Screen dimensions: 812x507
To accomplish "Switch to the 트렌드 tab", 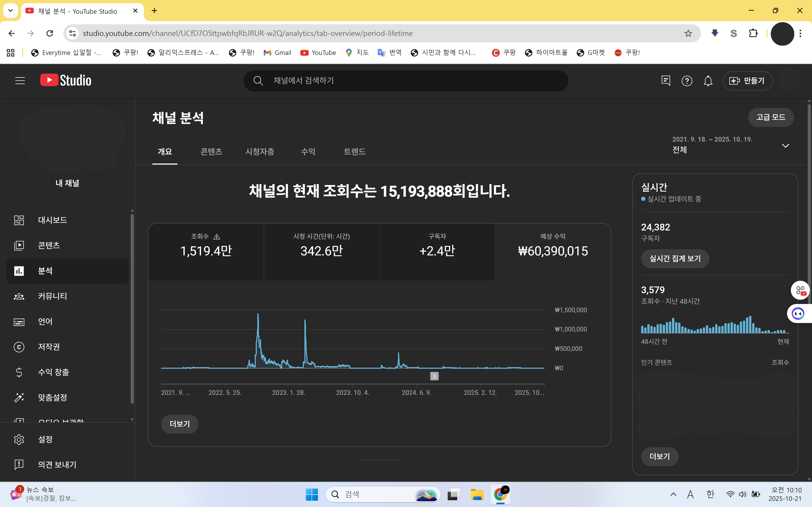I will [x=354, y=151].
